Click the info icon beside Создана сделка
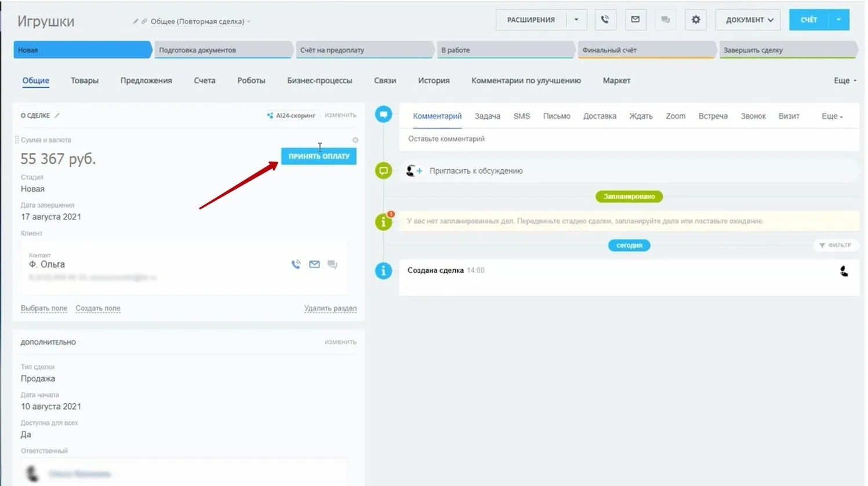This screenshot has height=486, width=868. pyautogui.click(x=383, y=271)
